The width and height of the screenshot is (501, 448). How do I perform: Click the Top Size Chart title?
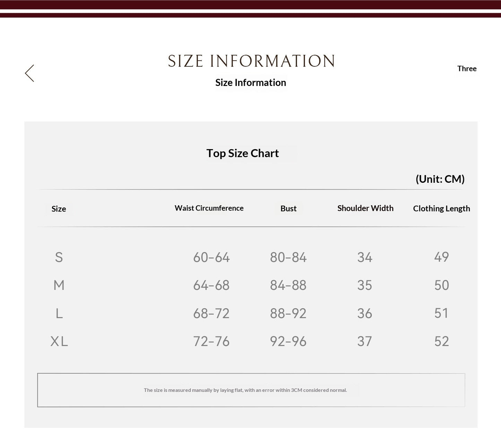pos(242,153)
